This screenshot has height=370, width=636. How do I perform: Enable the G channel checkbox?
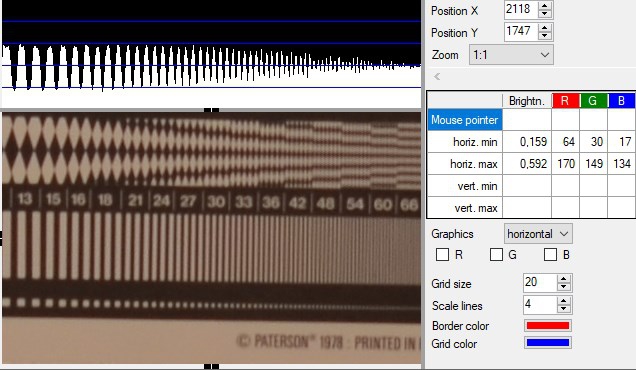496,255
